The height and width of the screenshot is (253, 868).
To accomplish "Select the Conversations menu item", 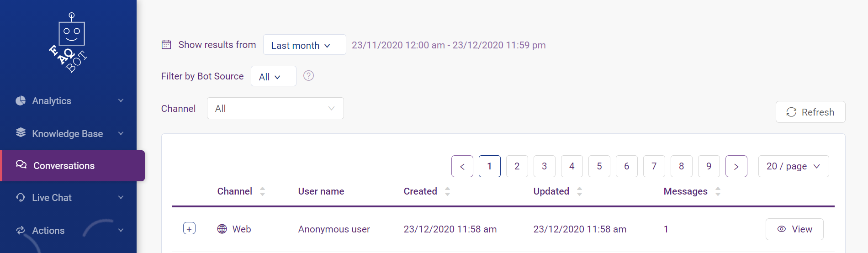I will (x=72, y=166).
